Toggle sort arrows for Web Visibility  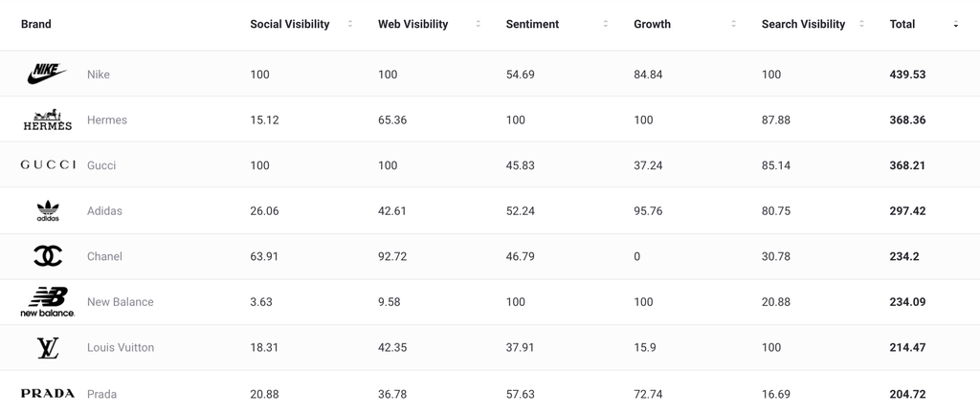(x=479, y=24)
